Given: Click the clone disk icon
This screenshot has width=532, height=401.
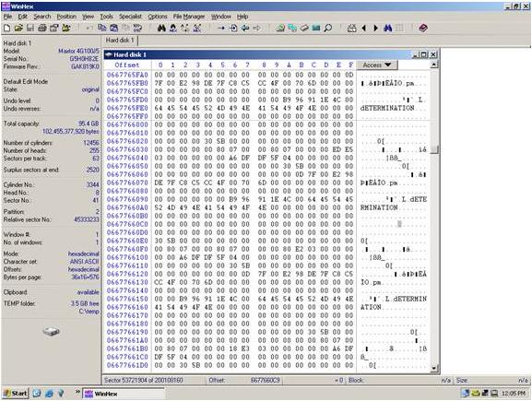Looking at the screenshot, I should pyautogui.click(x=292, y=29).
